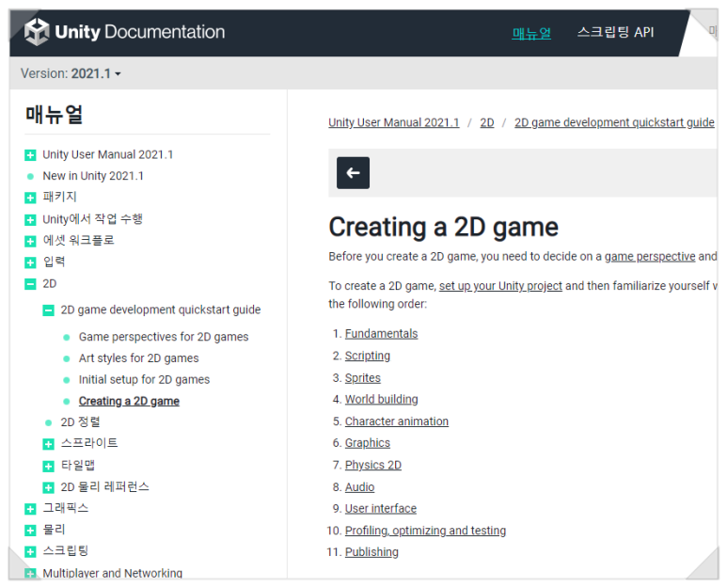This screenshot has height=588, width=727.
Task: Open the Sprites link
Action: [363, 378]
